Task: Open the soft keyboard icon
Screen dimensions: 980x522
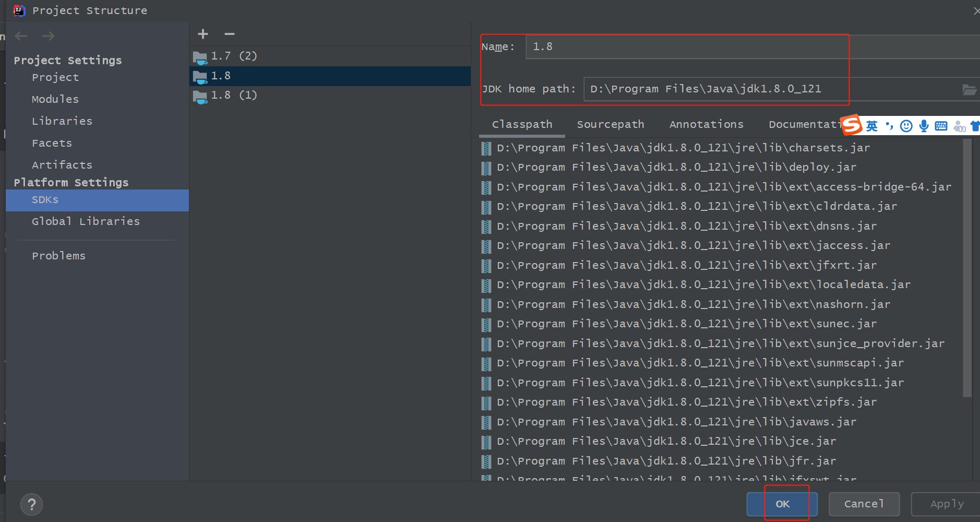Action: (941, 126)
